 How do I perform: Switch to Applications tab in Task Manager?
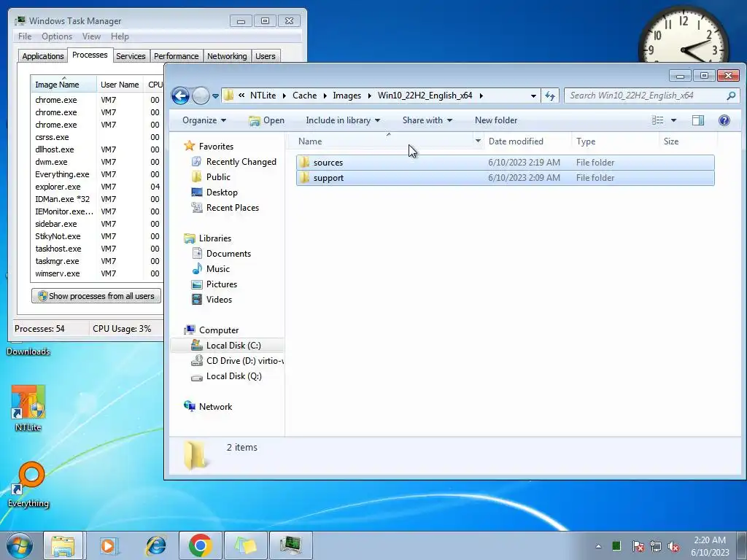pos(43,56)
